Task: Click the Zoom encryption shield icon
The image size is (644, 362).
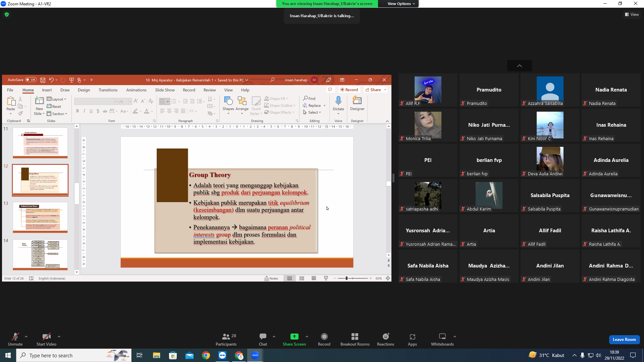Action: [7, 14]
